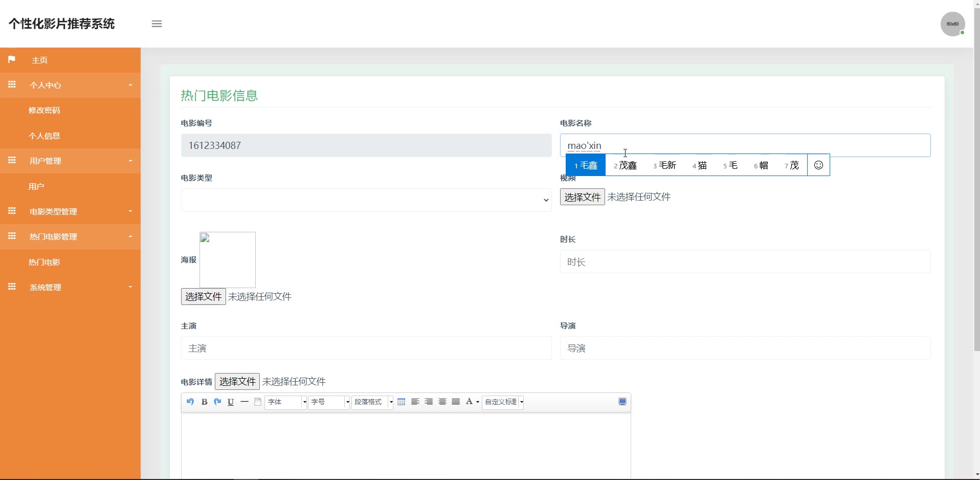Insert horizontal line in editor
Viewport: 980px width, 480px height.
244,402
